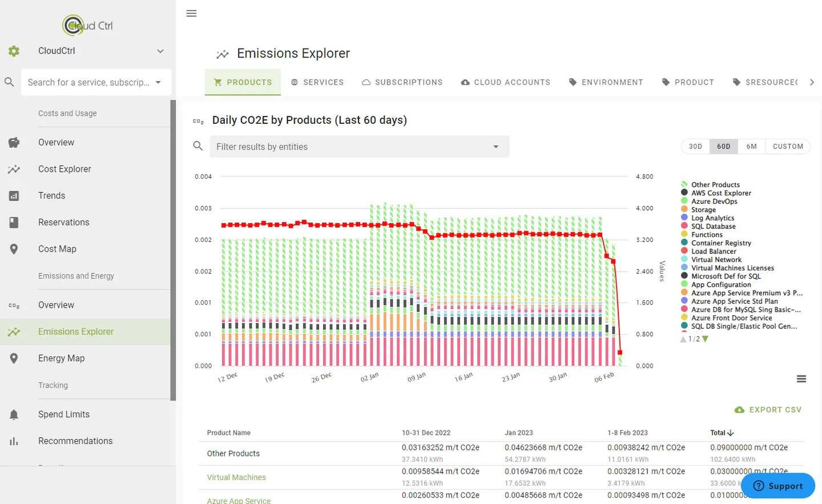This screenshot has width=822, height=504.
Task: Open the Virtual Machines product link
Action: pos(236,477)
